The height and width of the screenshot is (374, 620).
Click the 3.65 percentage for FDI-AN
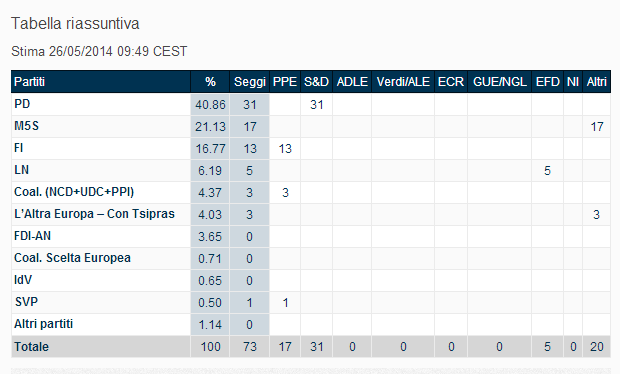(x=210, y=237)
